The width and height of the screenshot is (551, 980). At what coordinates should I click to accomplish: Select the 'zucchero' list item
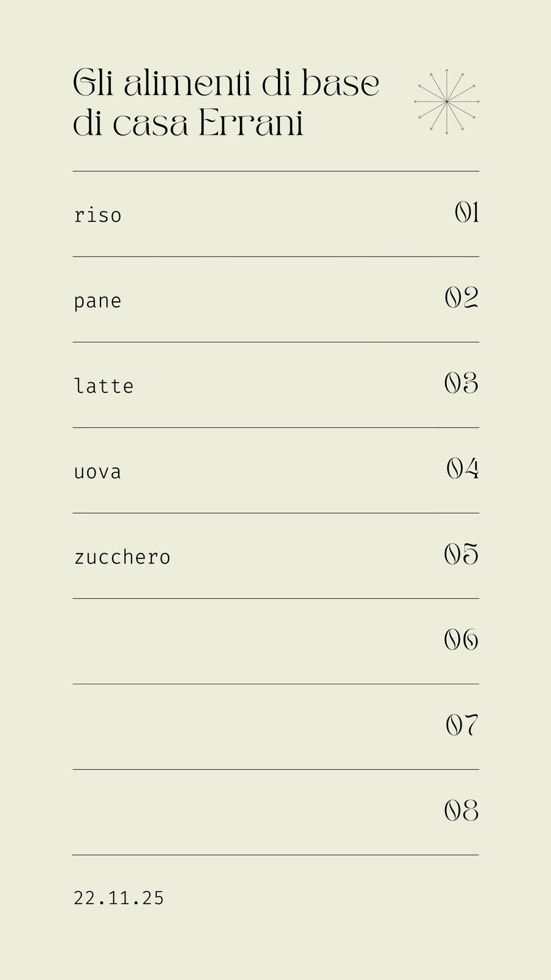[122, 557]
